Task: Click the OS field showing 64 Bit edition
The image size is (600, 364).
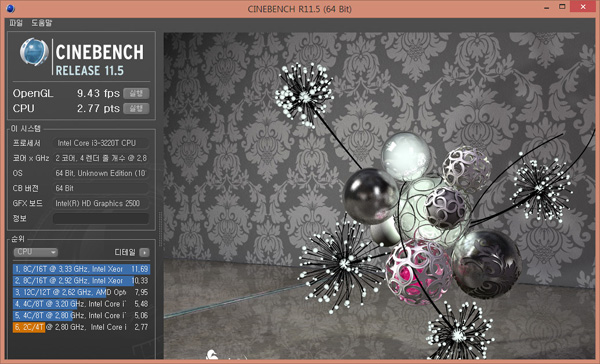Action: 101,173
